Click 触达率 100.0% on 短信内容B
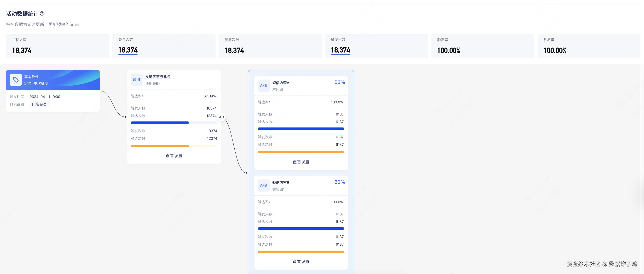 [337, 202]
